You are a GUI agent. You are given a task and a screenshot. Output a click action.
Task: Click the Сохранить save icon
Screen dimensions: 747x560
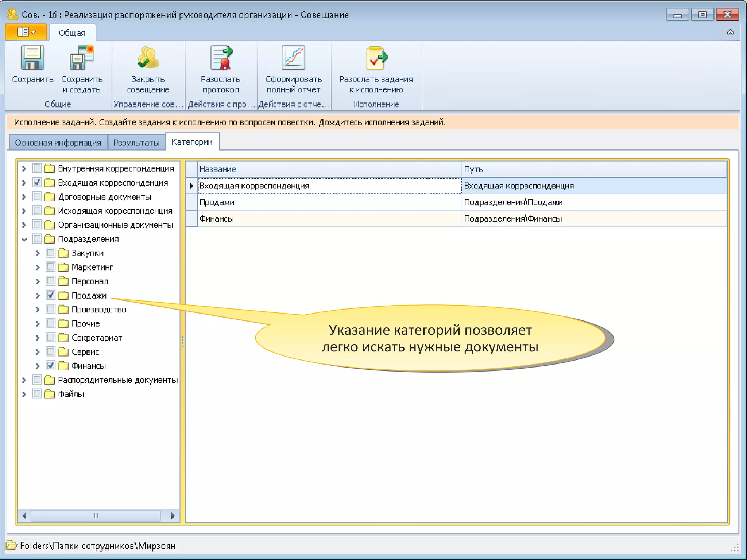coord(32,58)
